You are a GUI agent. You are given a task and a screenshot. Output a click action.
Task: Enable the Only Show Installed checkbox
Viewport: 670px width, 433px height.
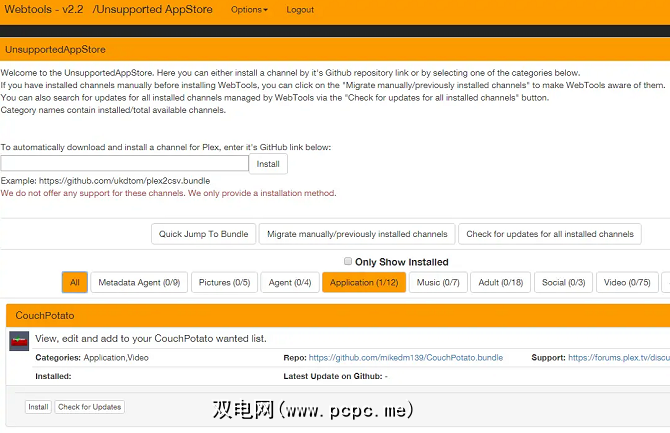point(348,261)
